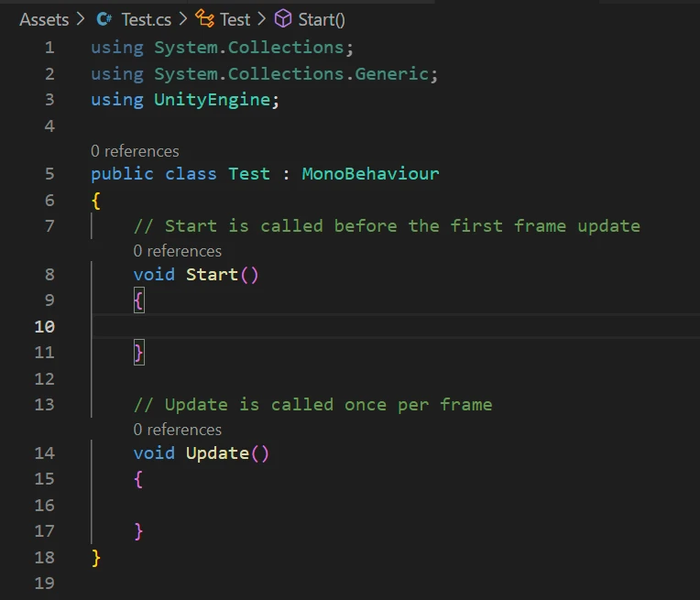Click the Update comment on line 13
The image size is (700, 600).
[313, 405]
